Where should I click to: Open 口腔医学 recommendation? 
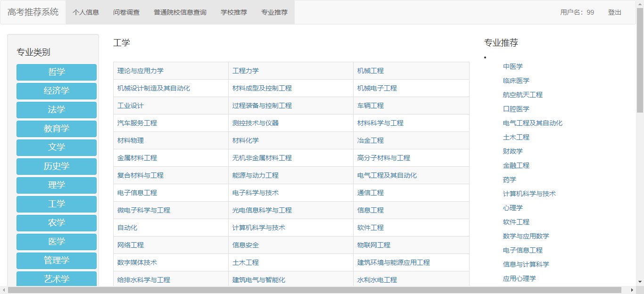click(x=516, y=109)
